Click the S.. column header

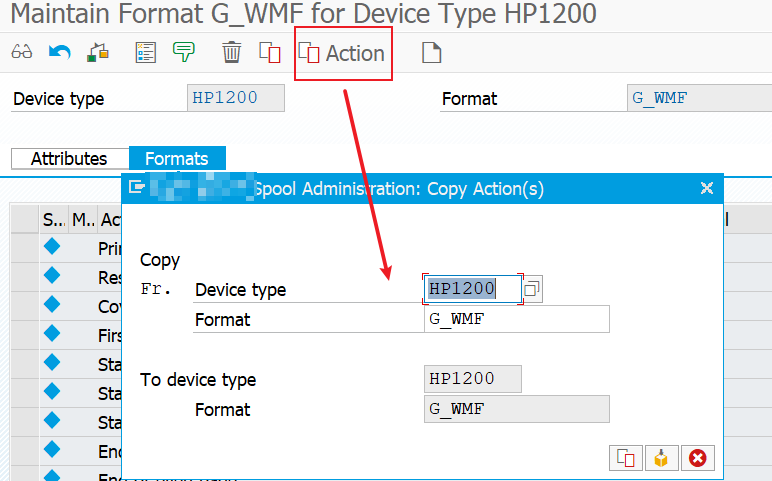(x=53, y=220)
